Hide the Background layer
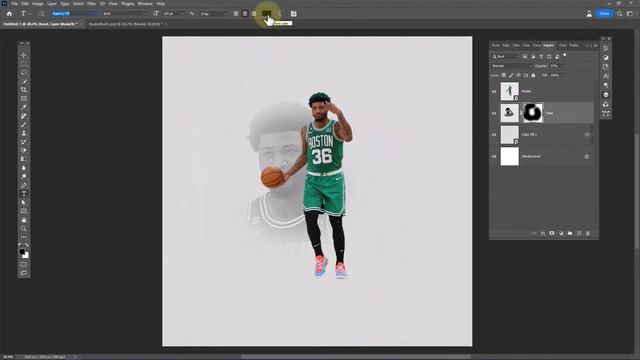This screenshot has width=640, height=360. 494,156
